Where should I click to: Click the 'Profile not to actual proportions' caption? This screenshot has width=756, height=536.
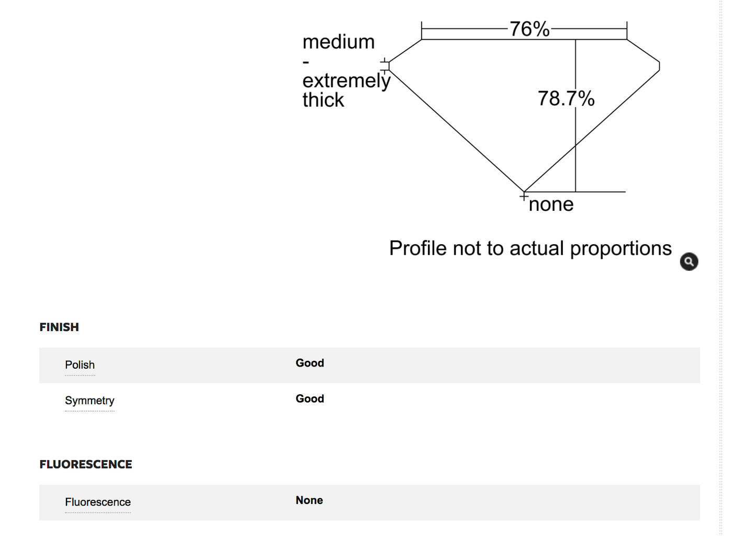tap(530, 248)
